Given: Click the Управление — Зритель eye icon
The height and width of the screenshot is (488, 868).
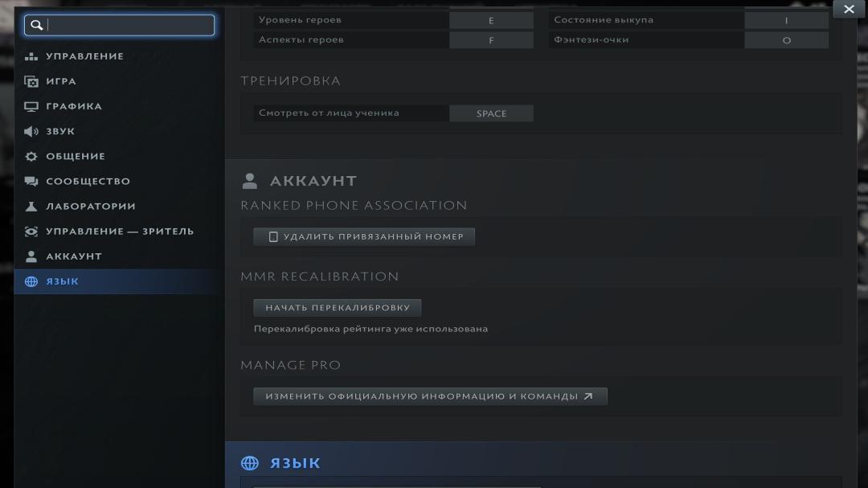Looking at the screenshot, I should click(31, 232).
